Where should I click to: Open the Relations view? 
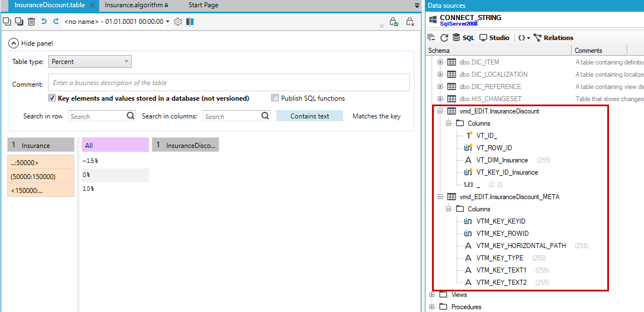[x=553, y=38]
